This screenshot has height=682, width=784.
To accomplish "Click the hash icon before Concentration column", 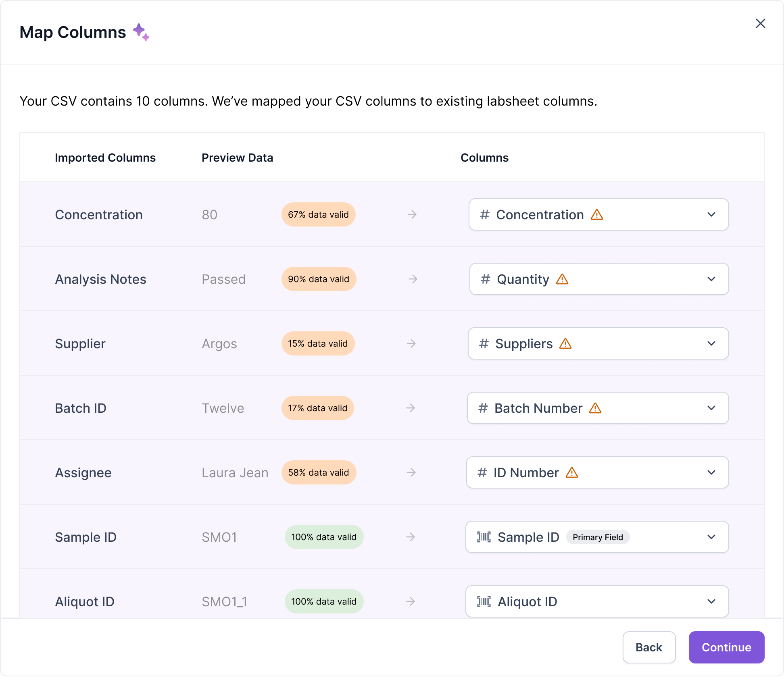I will [484, 214].
